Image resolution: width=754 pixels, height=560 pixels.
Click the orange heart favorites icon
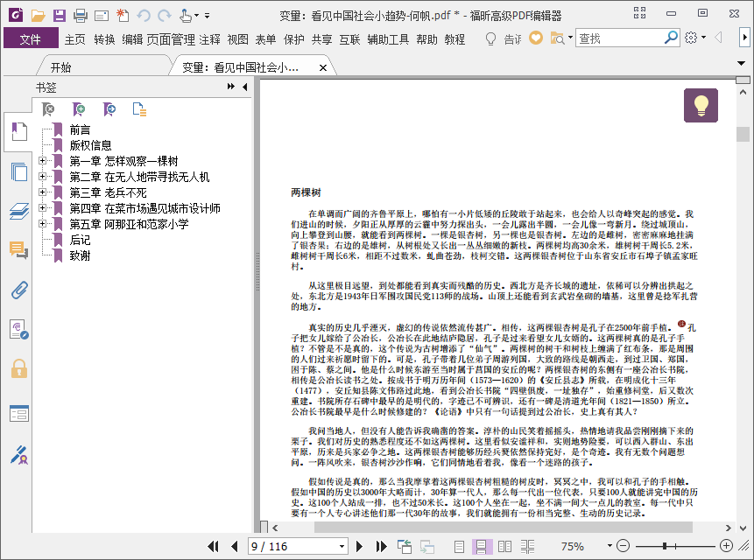[536, 38]
